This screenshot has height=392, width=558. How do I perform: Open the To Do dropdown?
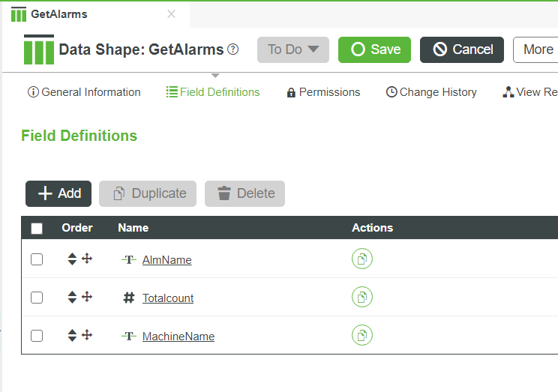pos(293,49)
